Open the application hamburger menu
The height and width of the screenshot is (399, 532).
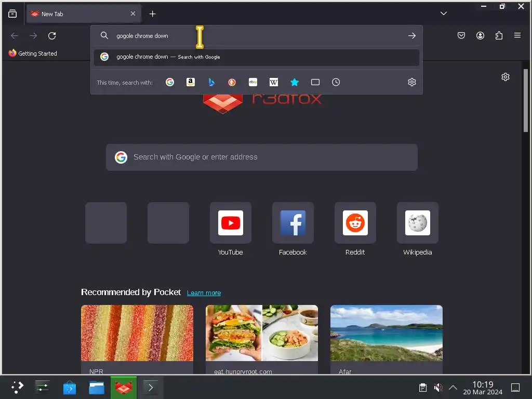(x=517, y=35)
